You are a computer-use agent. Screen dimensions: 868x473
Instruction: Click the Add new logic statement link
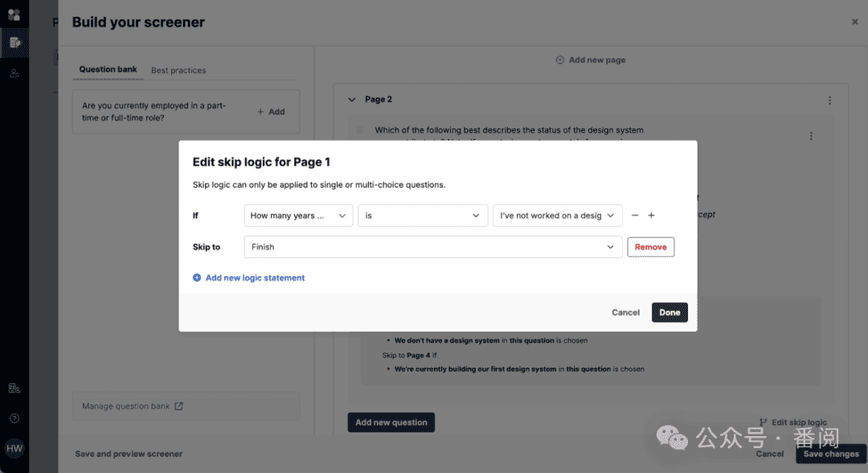[x=256, y=278]
